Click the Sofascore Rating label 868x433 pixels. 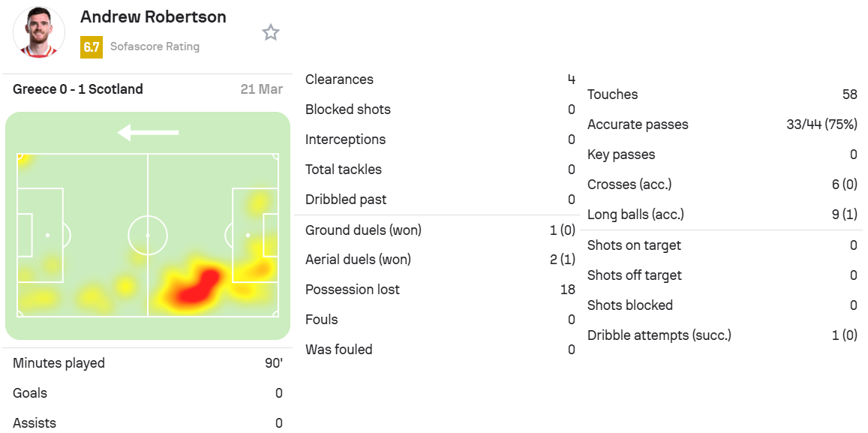click(x=155, y=47)
